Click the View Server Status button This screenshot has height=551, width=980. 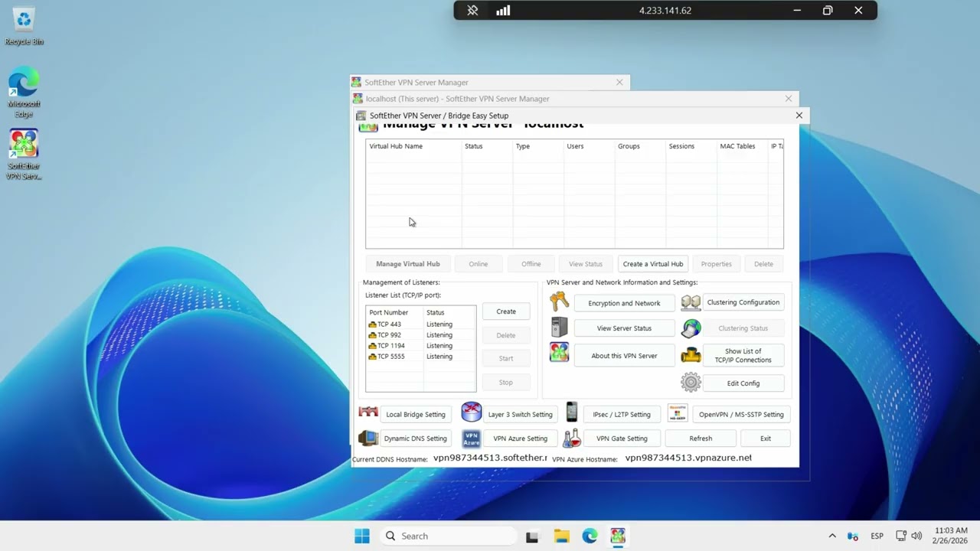click(624, 328)
